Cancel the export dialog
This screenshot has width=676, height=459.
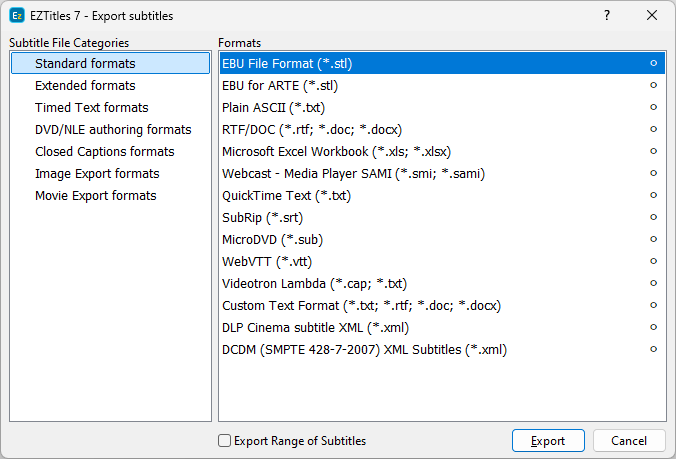click(629, 441)
